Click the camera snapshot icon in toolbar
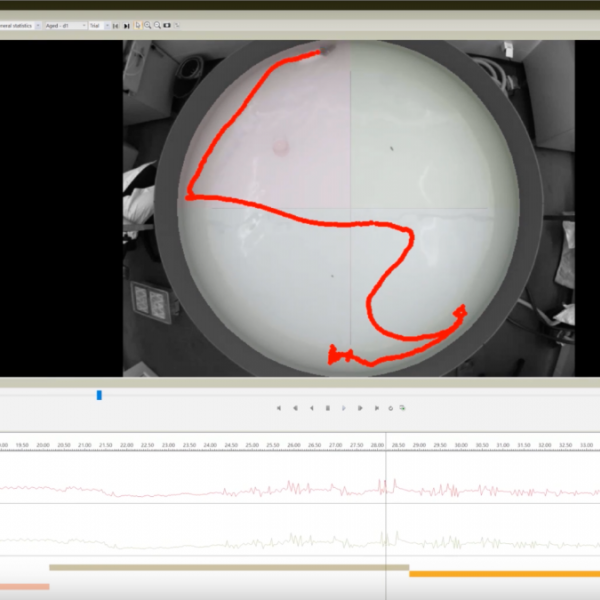This screenshot has width=600, height=600. pos(167,25)
